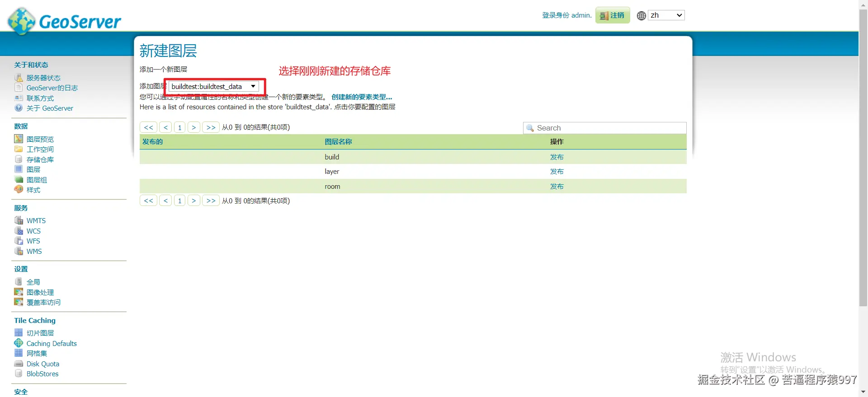
Task: Open WFS service settings
Action: (x=33, y=241)
